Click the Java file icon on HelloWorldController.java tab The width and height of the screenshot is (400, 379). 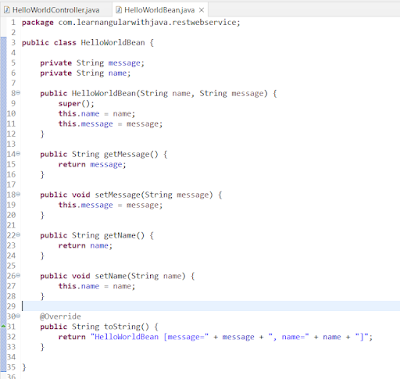pos(7,10)
